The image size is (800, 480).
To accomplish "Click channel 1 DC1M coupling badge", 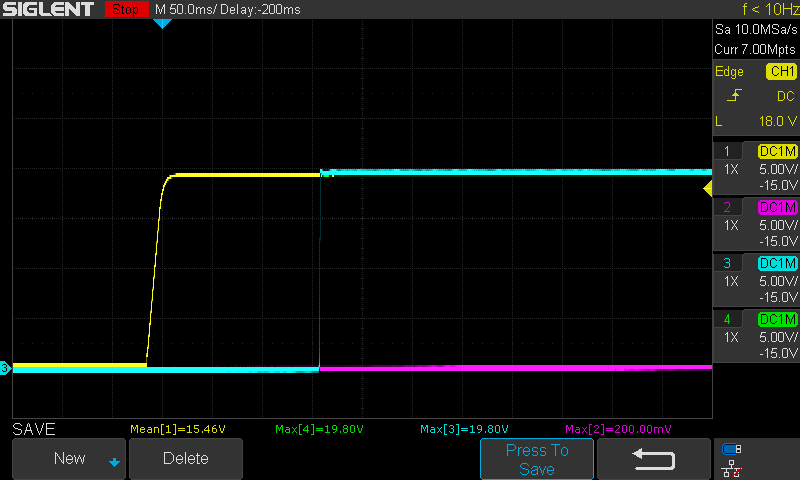I will (778, 151).
